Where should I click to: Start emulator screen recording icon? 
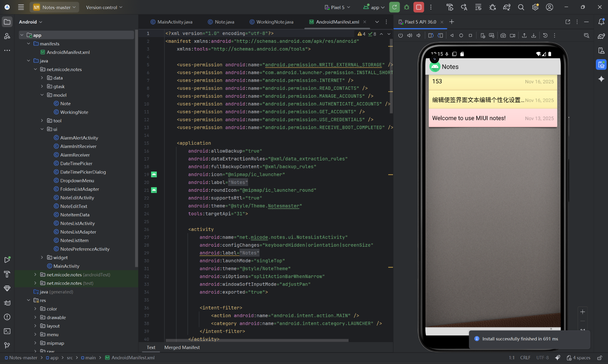pos(513,35)
